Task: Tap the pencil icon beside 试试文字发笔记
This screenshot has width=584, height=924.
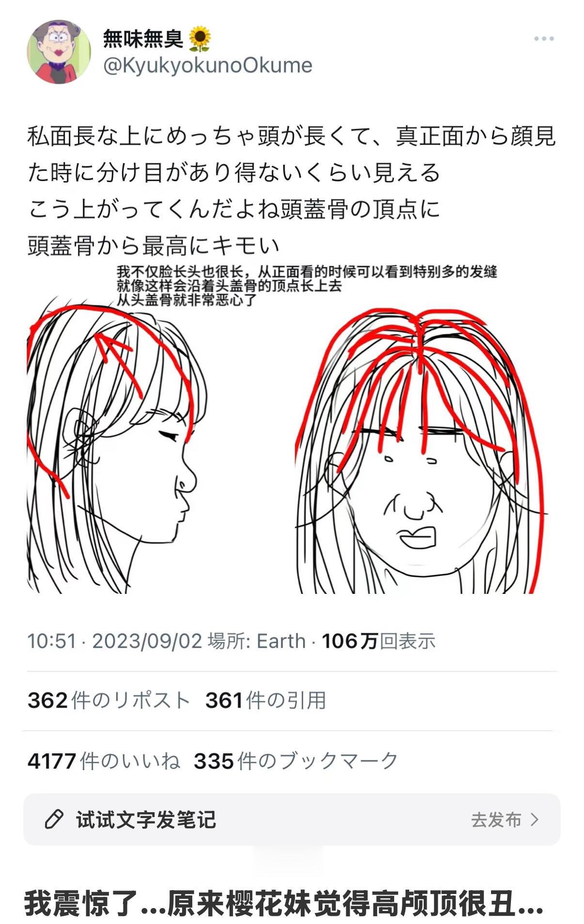Action: (x=54, y=819)
